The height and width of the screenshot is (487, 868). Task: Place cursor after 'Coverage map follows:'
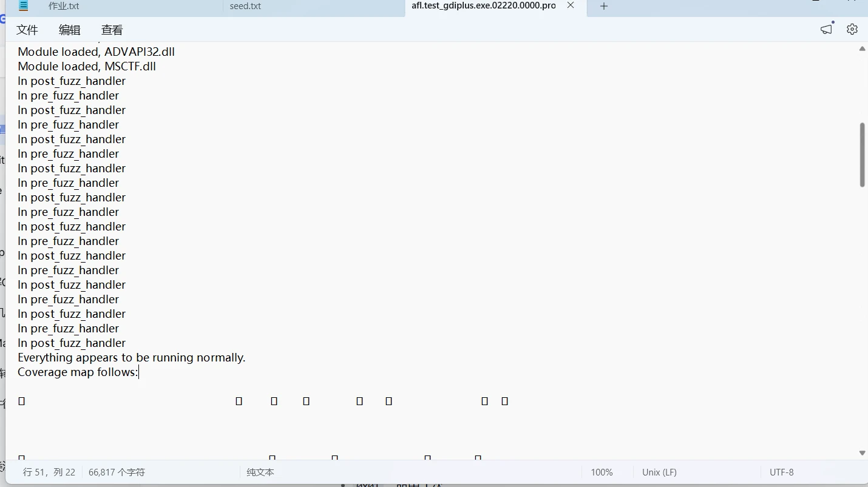[x=139, y=372]
